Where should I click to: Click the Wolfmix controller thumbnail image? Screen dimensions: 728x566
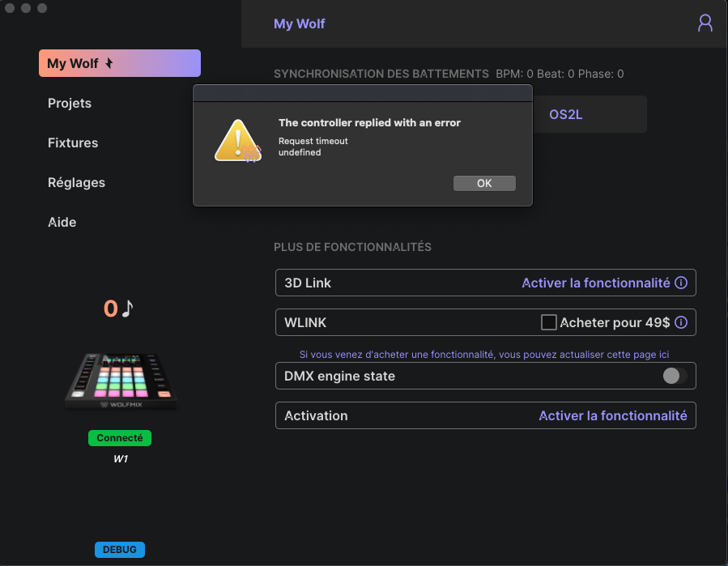click(121, 381)
